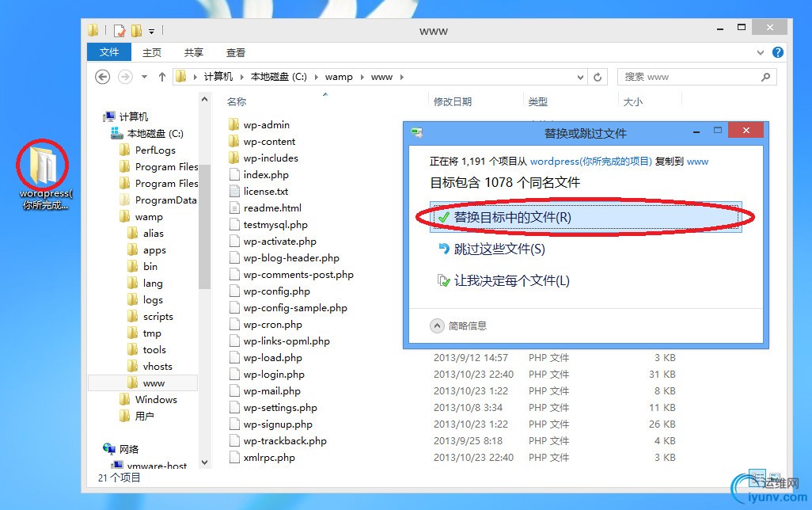The width and height of the screenshot is (812, 510).
Task: Select 计算机 in the address breadcrumb
Action: point(218,77)
